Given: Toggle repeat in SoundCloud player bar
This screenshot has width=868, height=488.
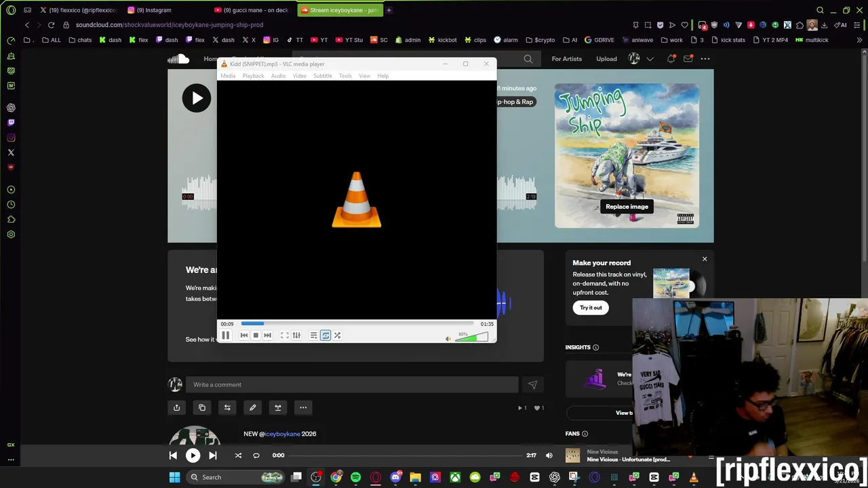Looking at the screenshot, I should coord(256,455).
